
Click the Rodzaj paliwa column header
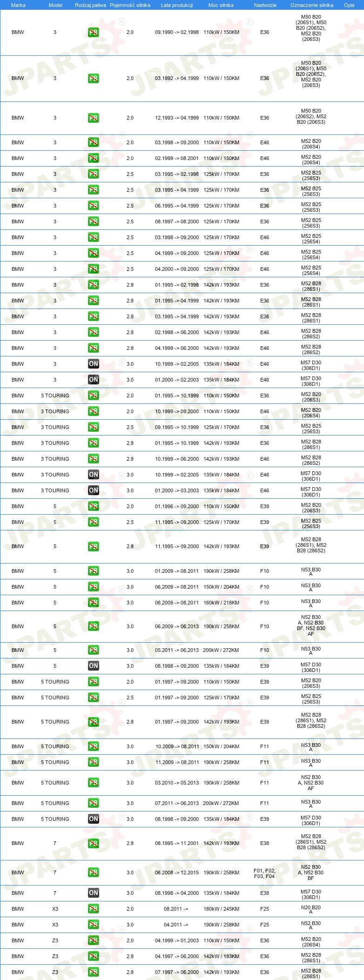pos(90,5)
